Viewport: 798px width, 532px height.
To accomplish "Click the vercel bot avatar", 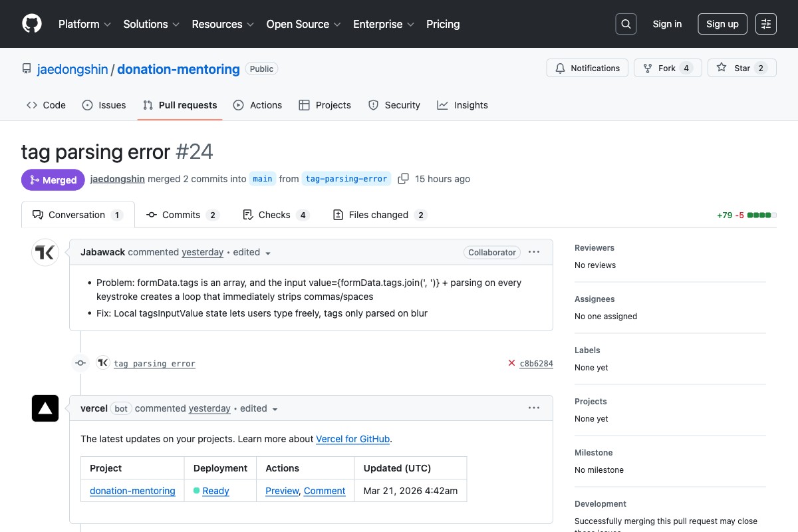I will (45, 408).
